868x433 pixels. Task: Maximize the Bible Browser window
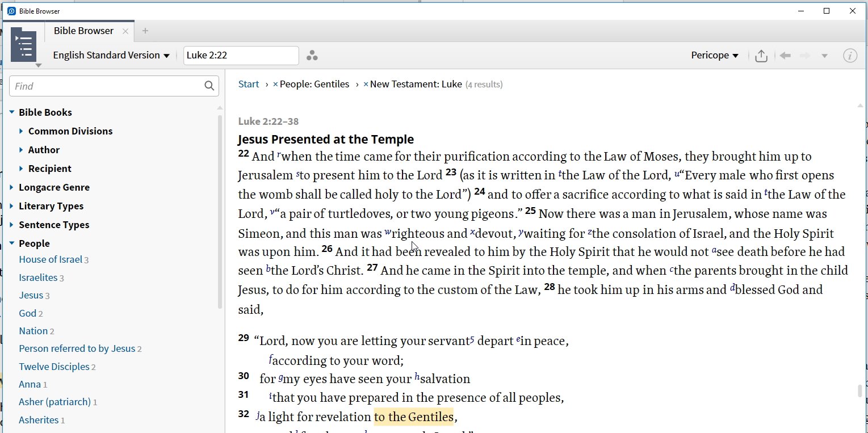[x=827, y=11]
